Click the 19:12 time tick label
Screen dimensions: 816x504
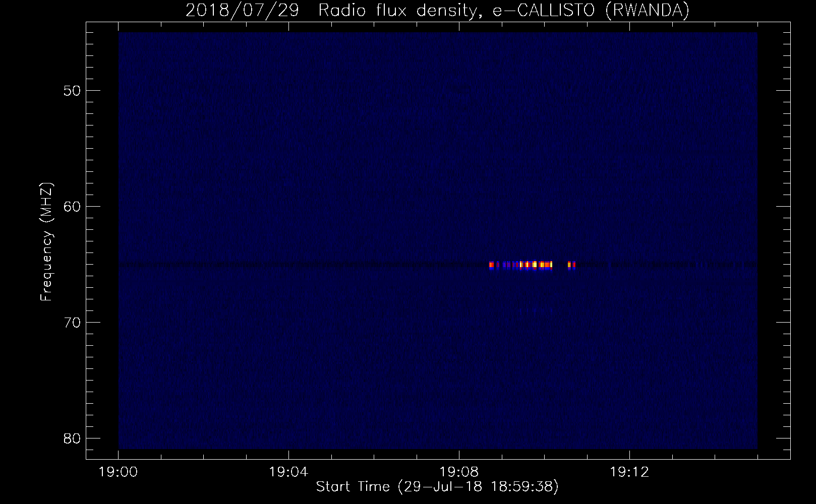point(629,472)
